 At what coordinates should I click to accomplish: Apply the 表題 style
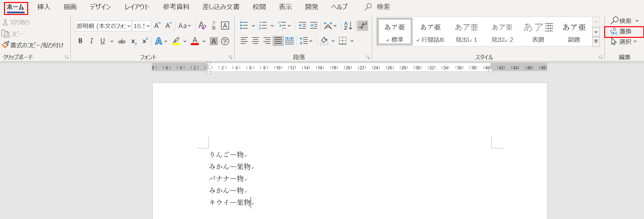538,32
